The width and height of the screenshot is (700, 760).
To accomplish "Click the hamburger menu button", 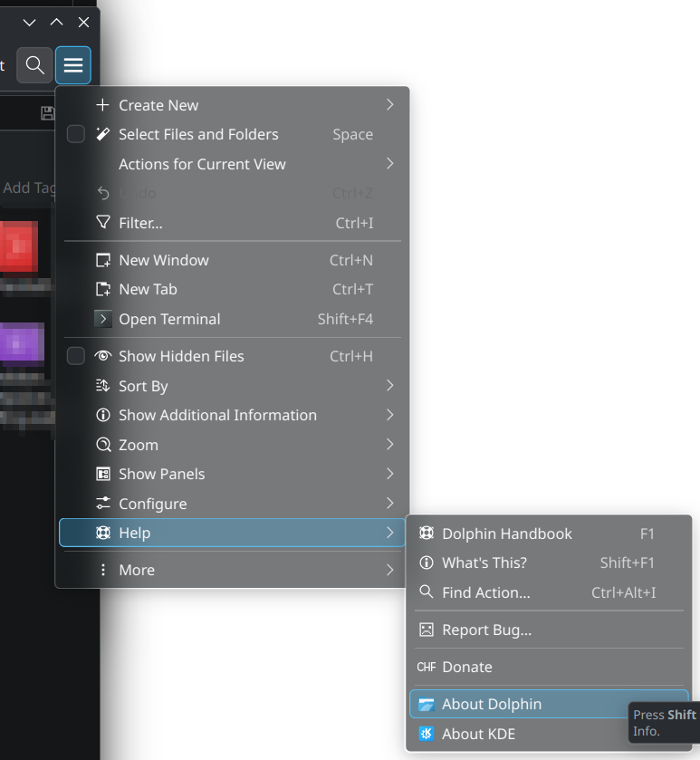I will (72, 65).
